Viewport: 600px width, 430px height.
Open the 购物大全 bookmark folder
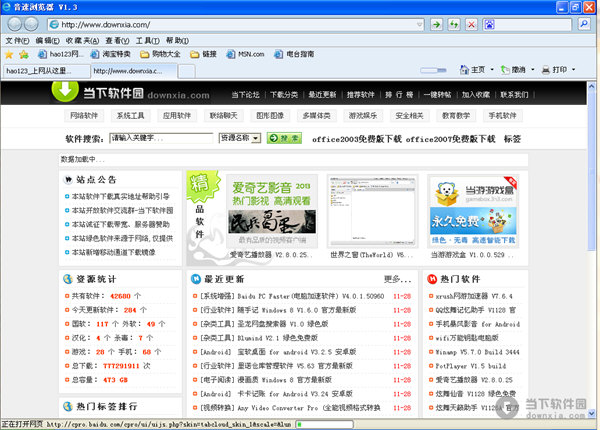pos(160,54)
